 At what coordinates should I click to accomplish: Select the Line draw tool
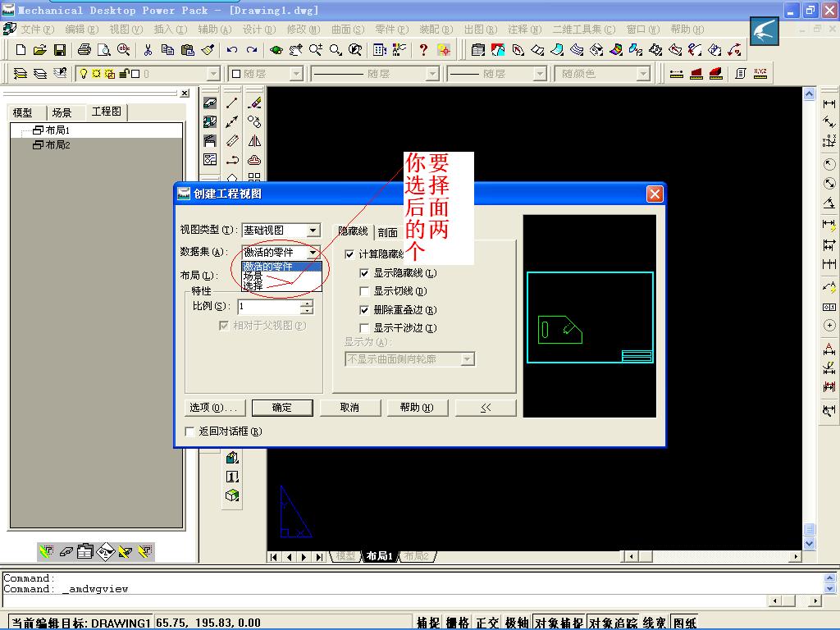pyautogui.click(x=232, y=103)
